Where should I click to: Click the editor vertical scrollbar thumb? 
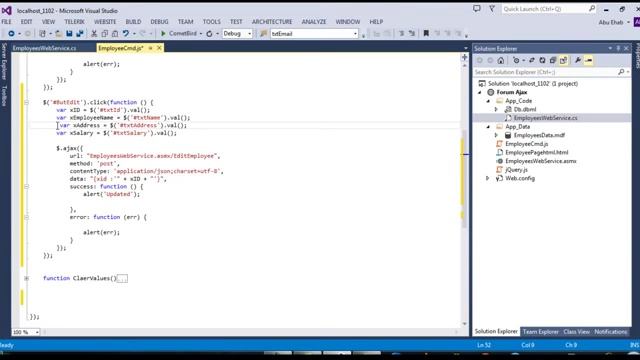click(x=464, y=180)
